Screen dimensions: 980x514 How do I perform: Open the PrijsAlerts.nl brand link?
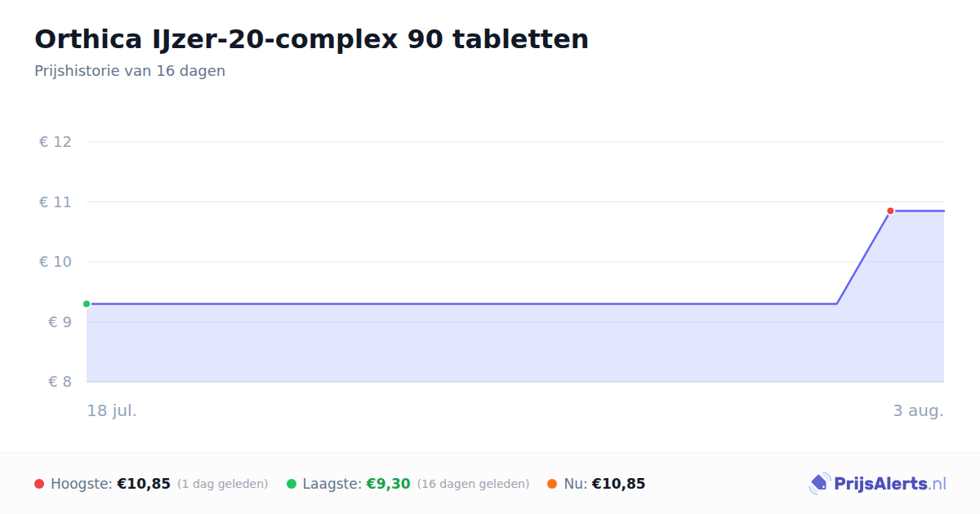coord(878,484)
